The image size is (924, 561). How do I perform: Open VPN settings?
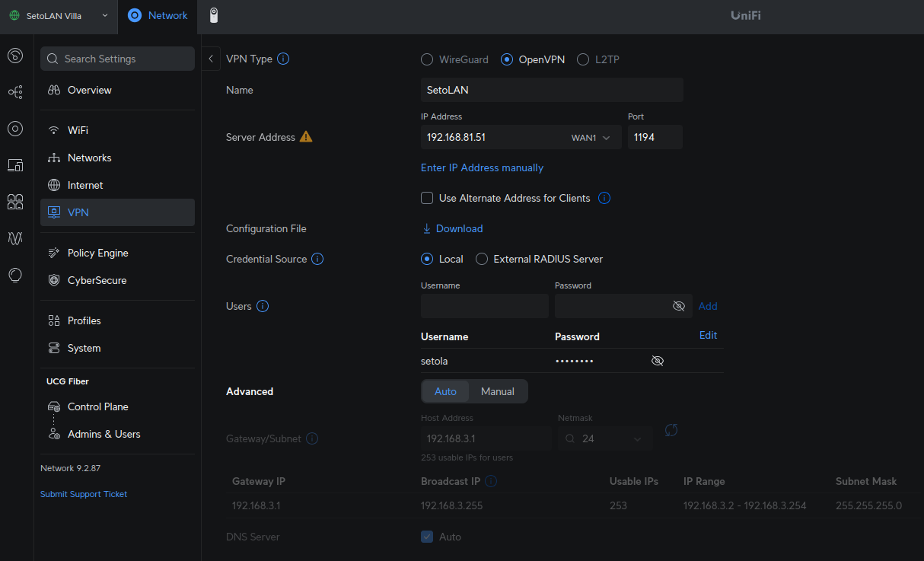click(117, 212)
